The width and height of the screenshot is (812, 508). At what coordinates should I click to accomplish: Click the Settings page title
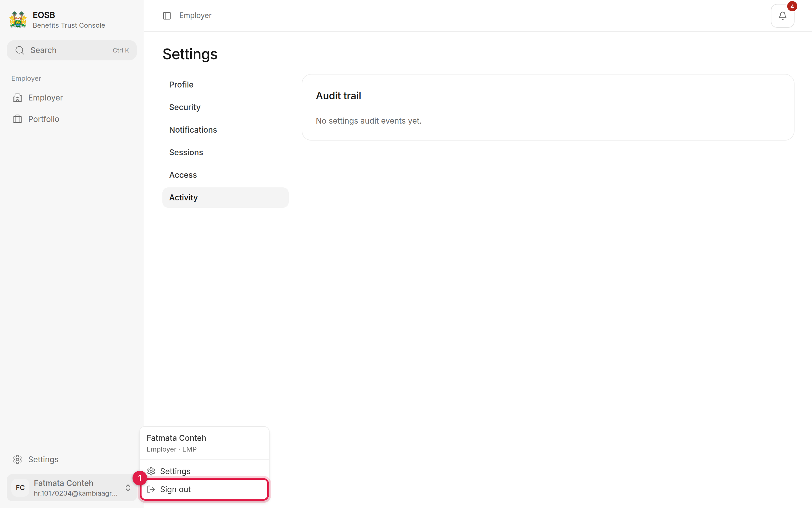190,54
